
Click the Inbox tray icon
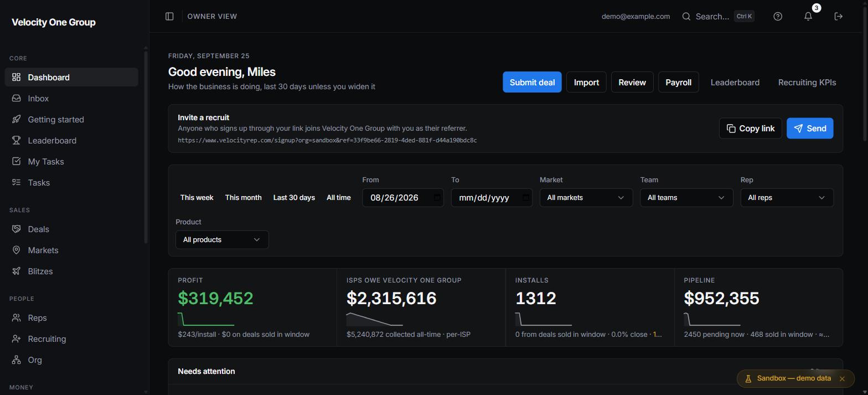pyautogui.click(x=17, y=98)
